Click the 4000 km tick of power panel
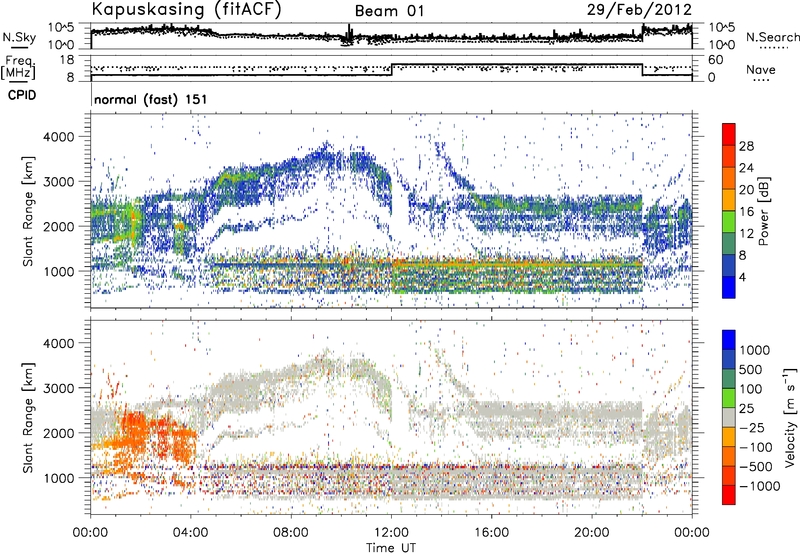The image size is (800, 554). point(61,137)
